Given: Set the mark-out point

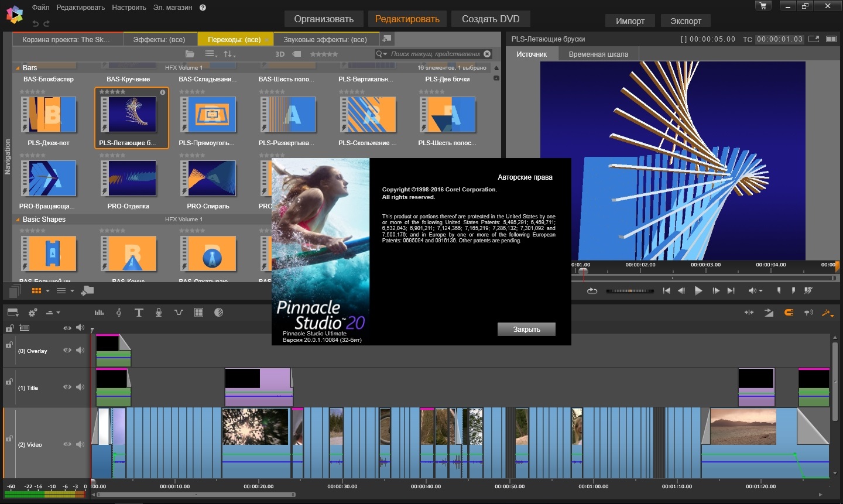Looking at the screenshot, I should coord(793,290).
